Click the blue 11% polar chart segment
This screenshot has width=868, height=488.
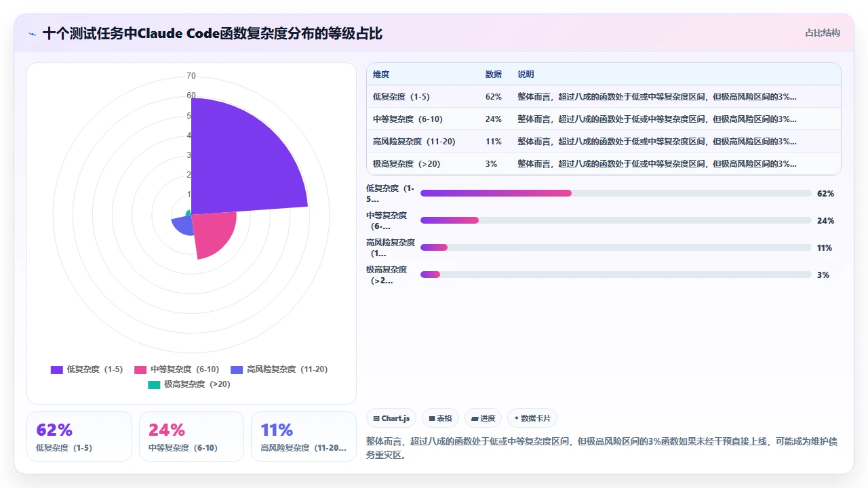[x=183, y=224]
